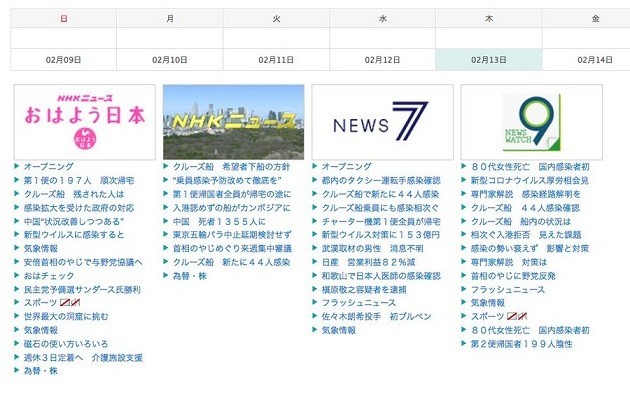Open クルーズ船 希望者下船の方針 link
Screen dimensions: 630x393
tap(231, 166)
